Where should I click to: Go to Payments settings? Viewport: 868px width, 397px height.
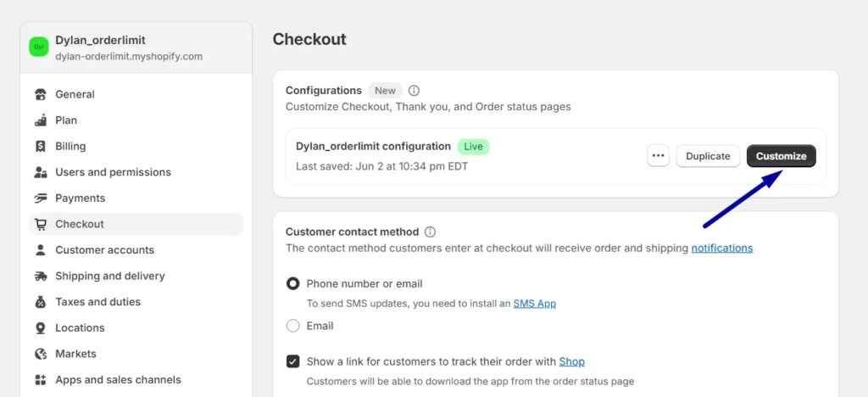coord(136,198)
